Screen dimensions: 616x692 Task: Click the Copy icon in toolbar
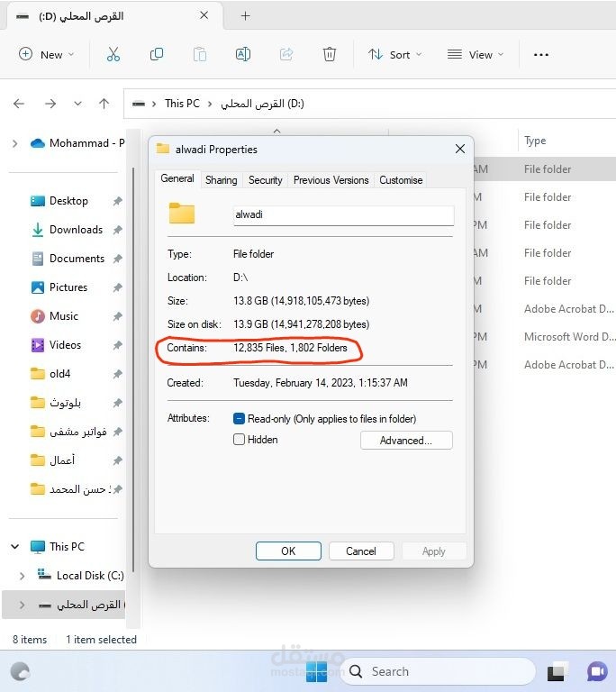(157, 54)
